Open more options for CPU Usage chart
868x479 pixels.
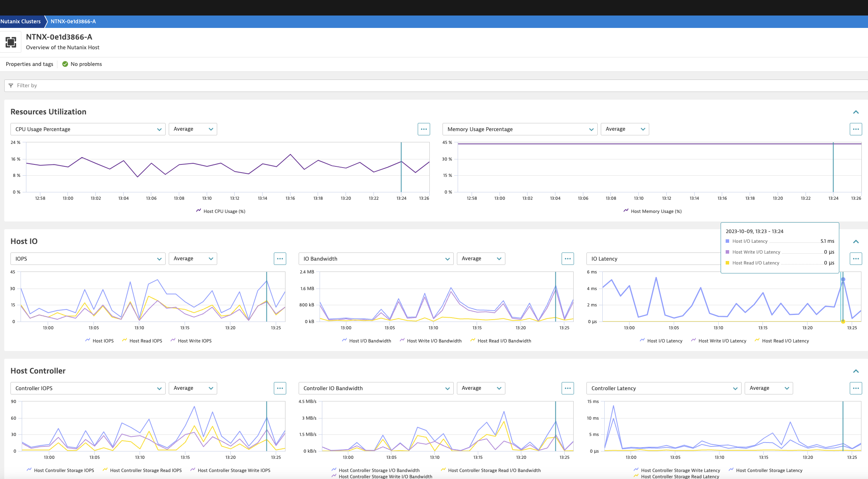pyautogui.click(x=424, y=129)
